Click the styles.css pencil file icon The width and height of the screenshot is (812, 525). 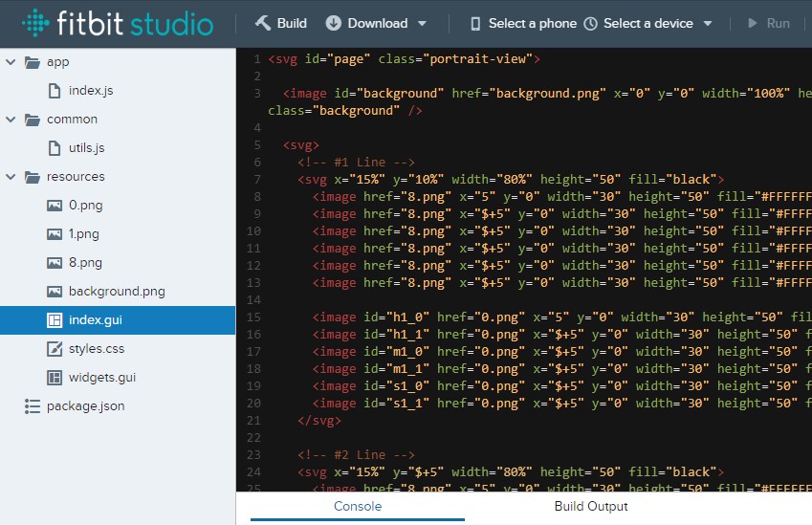(x=55, y=349)
